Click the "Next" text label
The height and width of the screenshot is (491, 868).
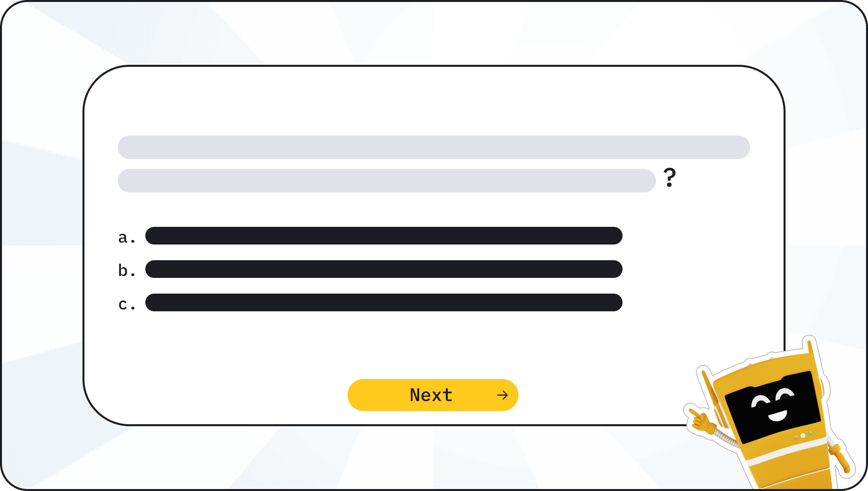tap(431, 395)
